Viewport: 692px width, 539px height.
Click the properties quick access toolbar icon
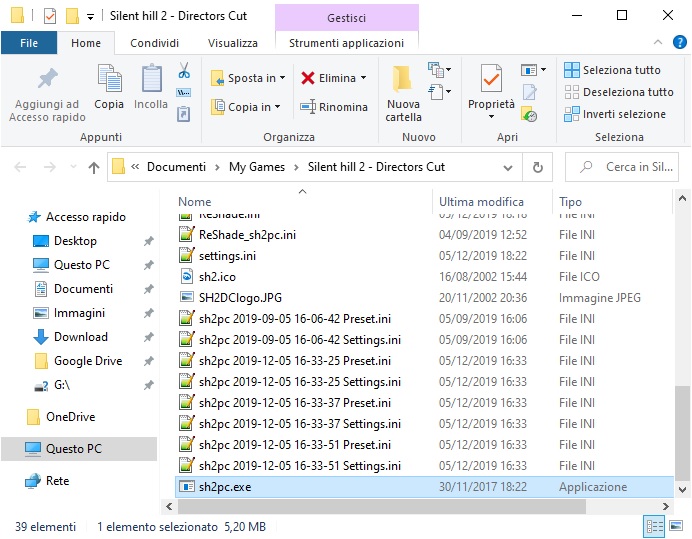[x=50, y=16]
